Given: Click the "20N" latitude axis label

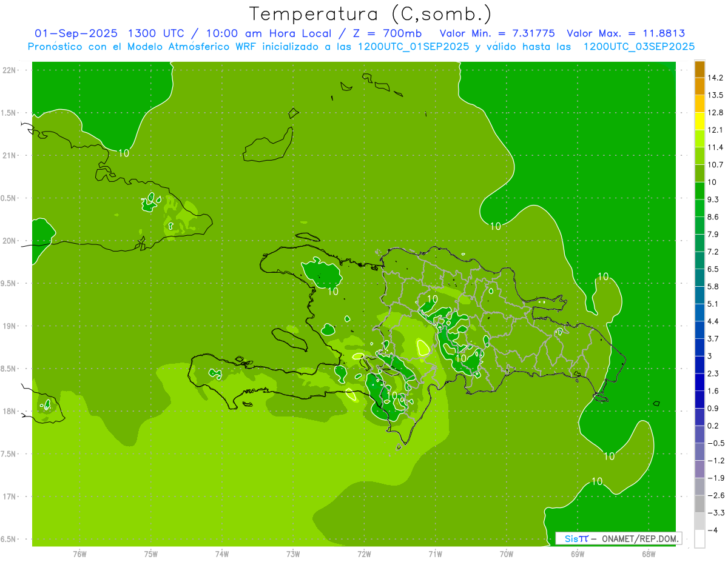Looking at the screenshot, I should [8, 241].
